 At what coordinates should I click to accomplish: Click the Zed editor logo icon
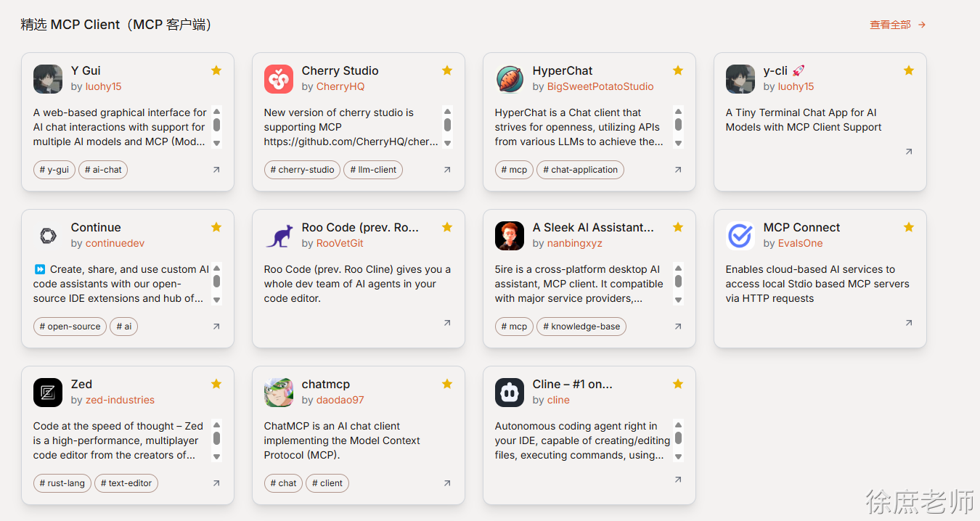click(48, 393)
